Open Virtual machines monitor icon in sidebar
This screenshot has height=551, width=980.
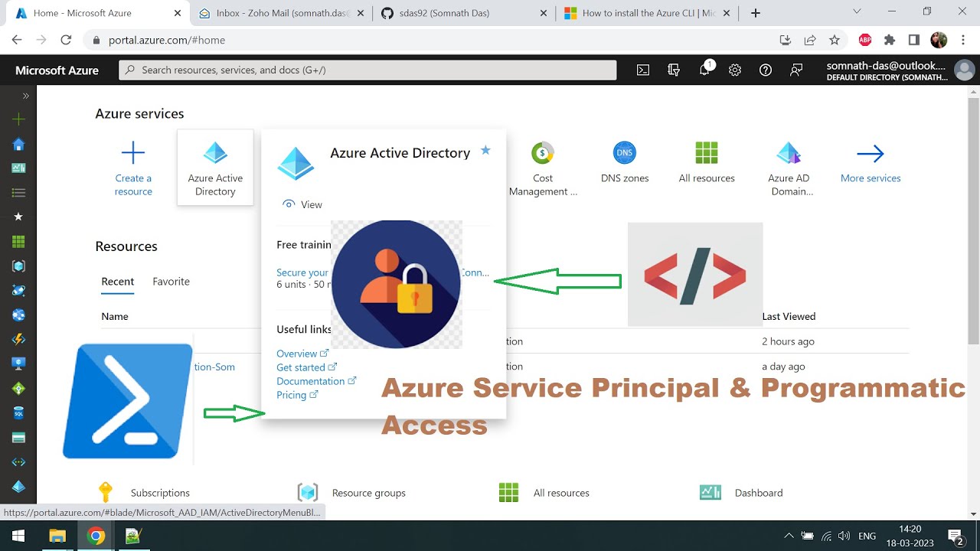coord(19,364)
